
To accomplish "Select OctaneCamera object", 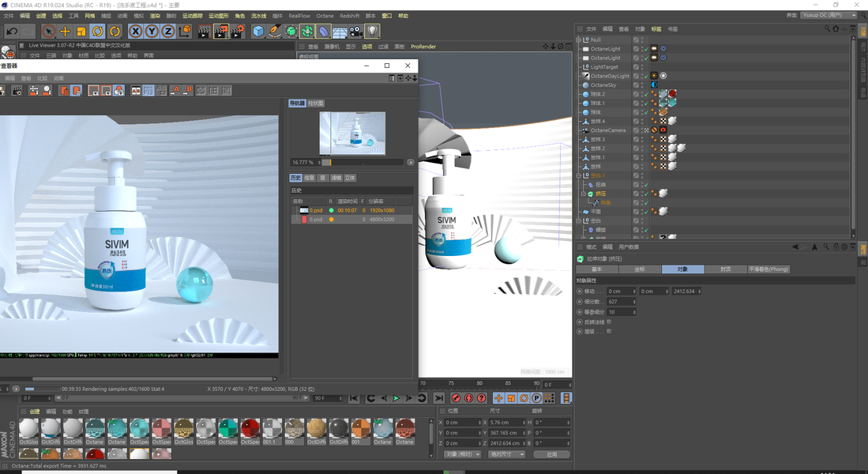I will pos(608,130).
